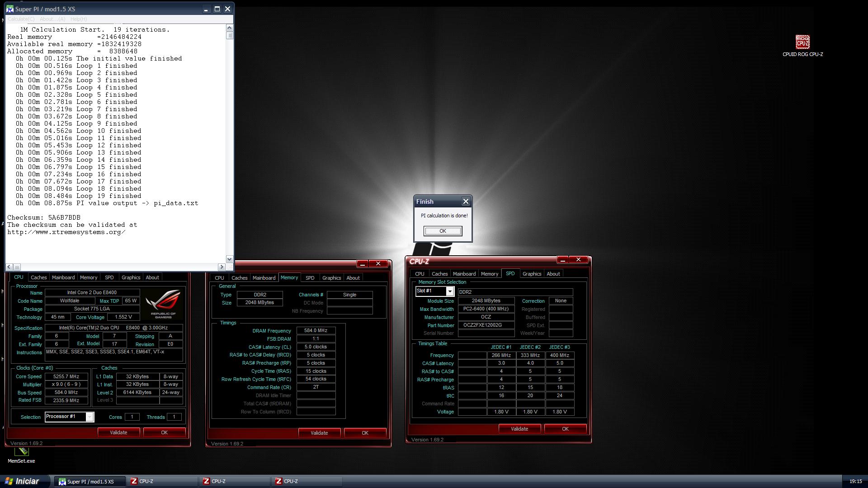Viewport: 868px width, 488px height.
Task: Open the CPUID ROG CPU-Z desktop icon
Action: 802,46
